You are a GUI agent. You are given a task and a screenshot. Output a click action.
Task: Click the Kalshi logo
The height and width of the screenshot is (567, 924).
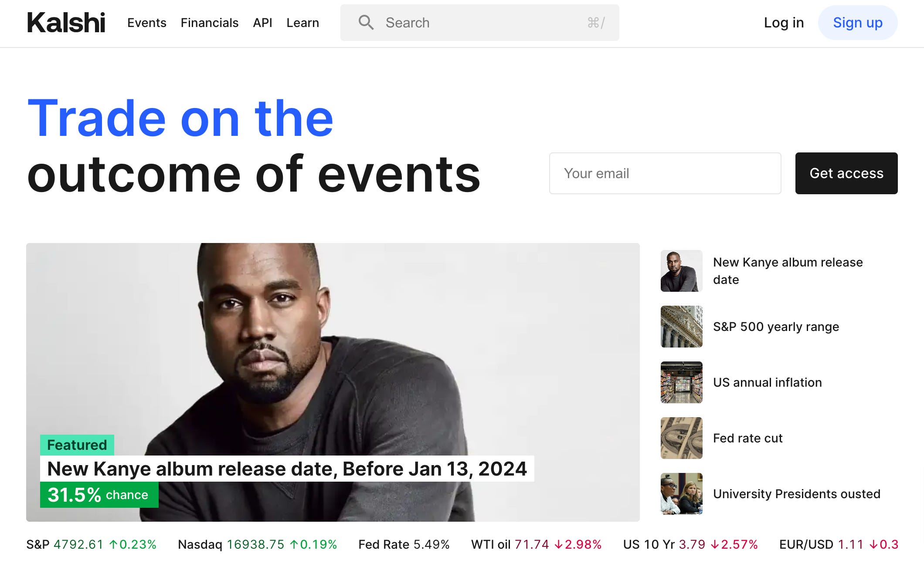coord(66,23)
